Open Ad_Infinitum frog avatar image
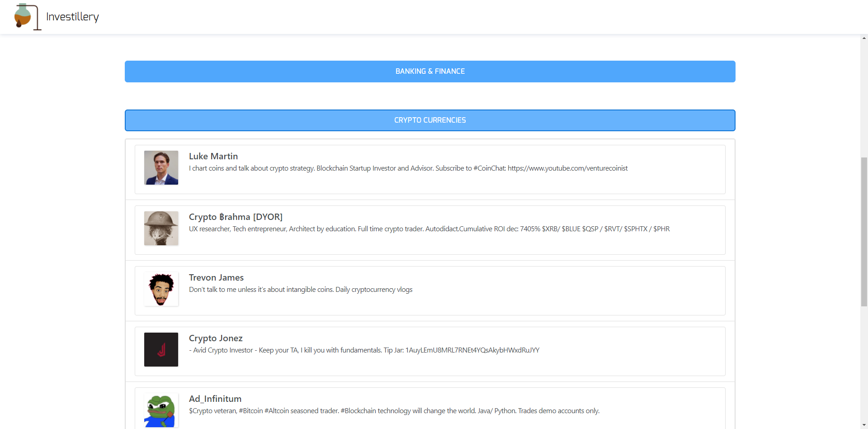This screenshot has width=868, height=429. click(x=161, y=410)
